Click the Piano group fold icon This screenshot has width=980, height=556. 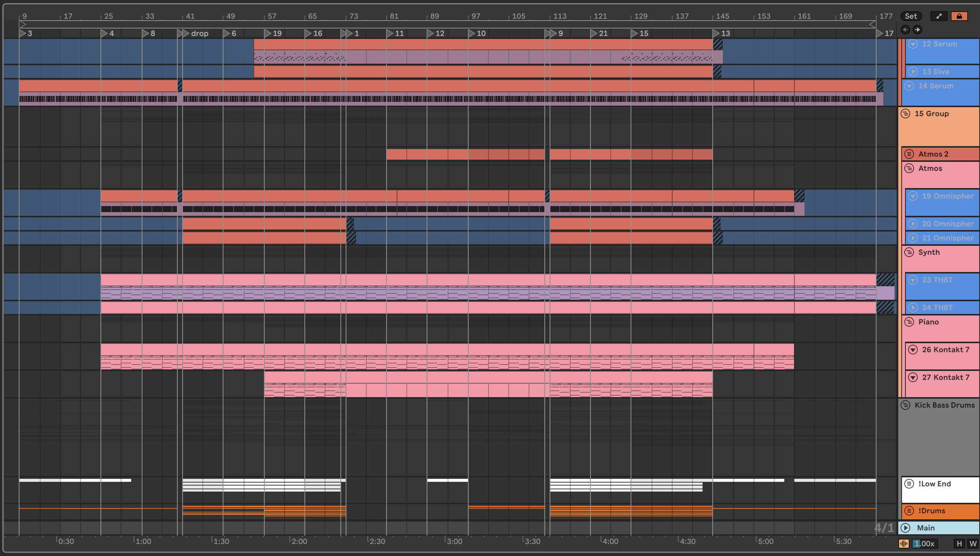[909, 322]
